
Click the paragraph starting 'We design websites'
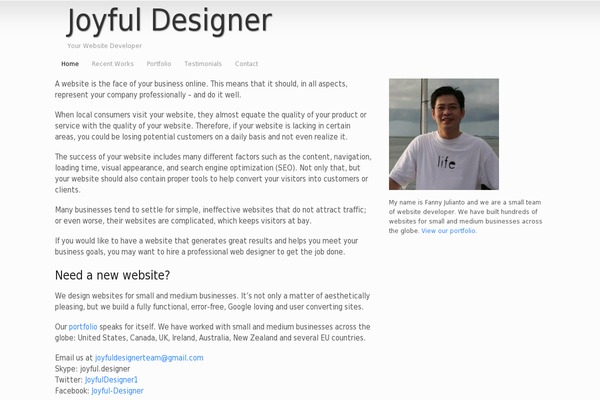(x=212, y=301)
